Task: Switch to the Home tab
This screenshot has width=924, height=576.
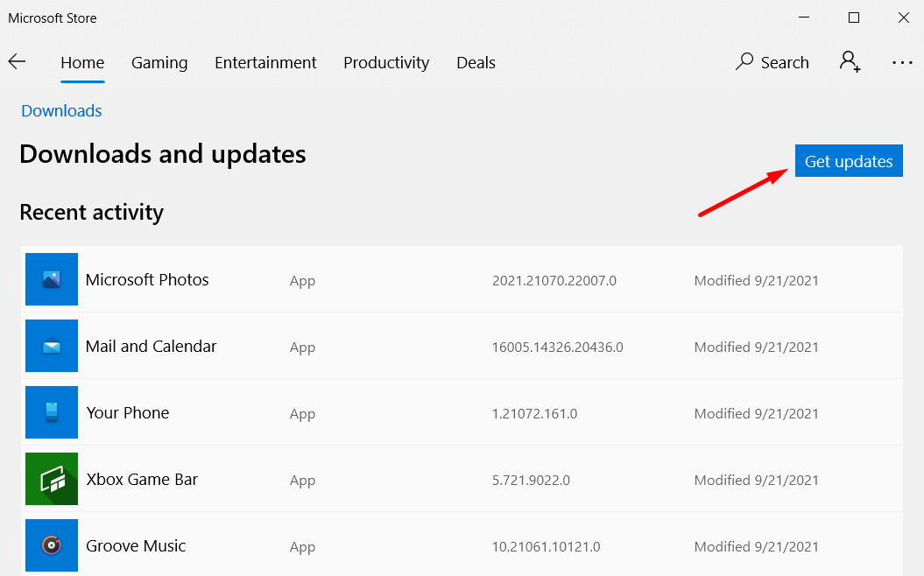Action: pos(82,62)
